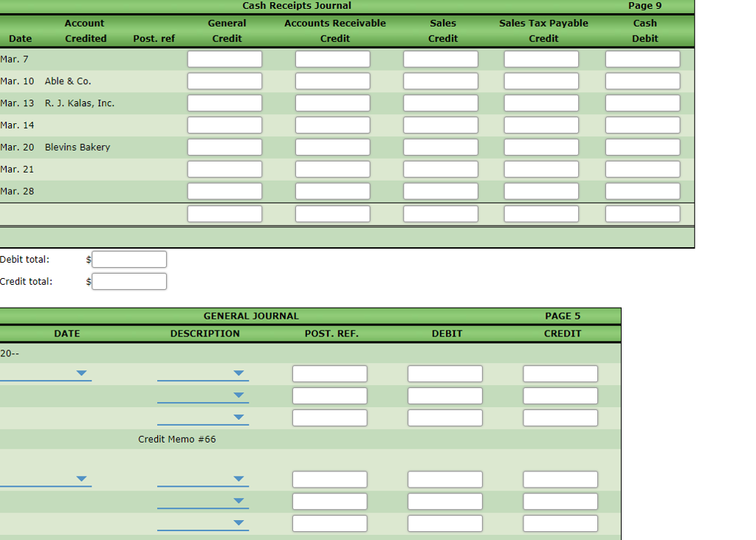Select the Sales Credit field for R. J. Kalas, Inc.
Viewport: 756px width, 540px height.
click(x=439, y=103)
